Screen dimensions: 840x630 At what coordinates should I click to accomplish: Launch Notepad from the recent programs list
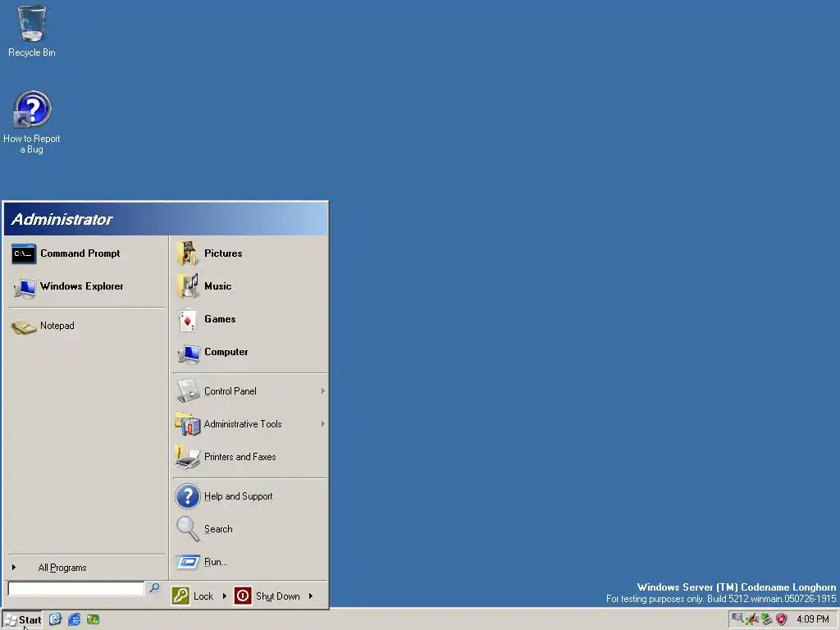pos(87,326)
